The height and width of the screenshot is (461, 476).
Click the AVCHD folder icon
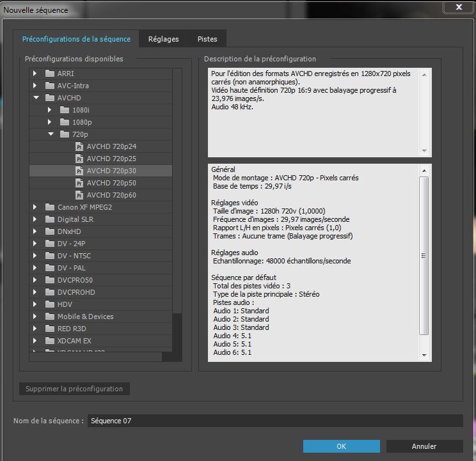[49, 98]
